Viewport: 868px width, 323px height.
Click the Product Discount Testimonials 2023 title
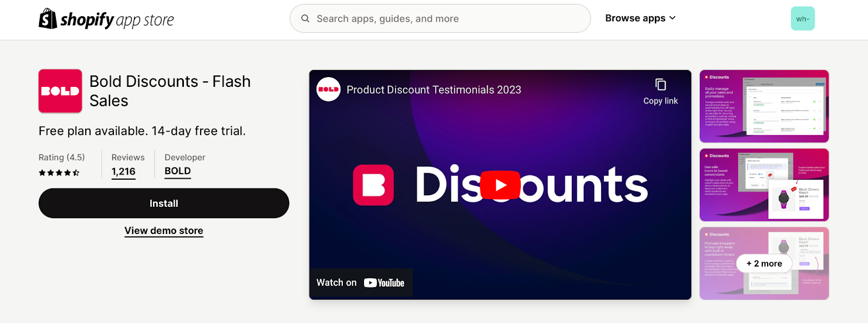pos(434,90)
